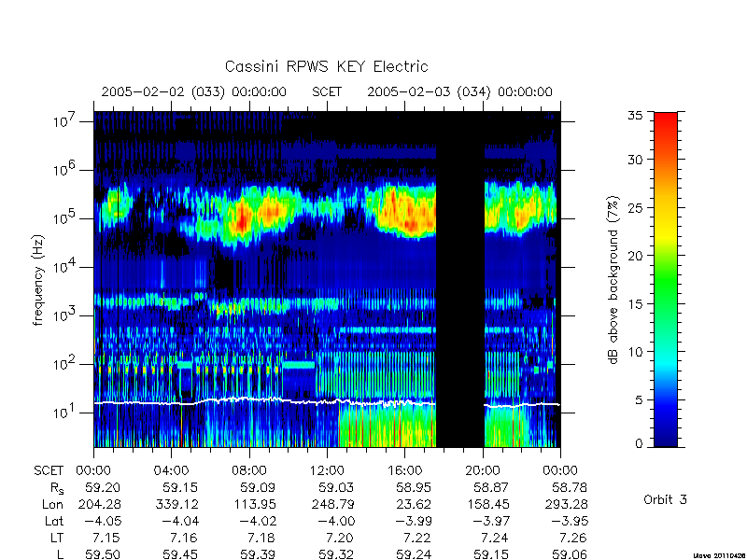The height and width of the screenshot is (560, 747).
Task: Click the Lat value -4.02
Action: pos(258,521)
